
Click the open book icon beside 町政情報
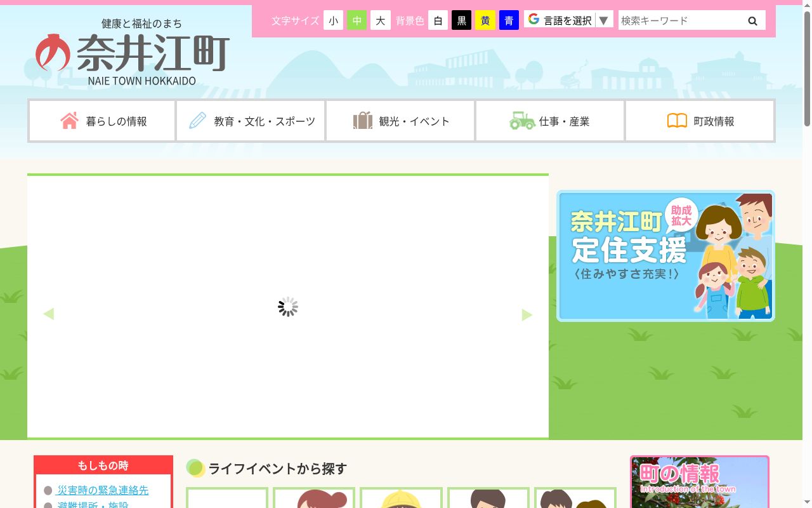coord(677,121)
